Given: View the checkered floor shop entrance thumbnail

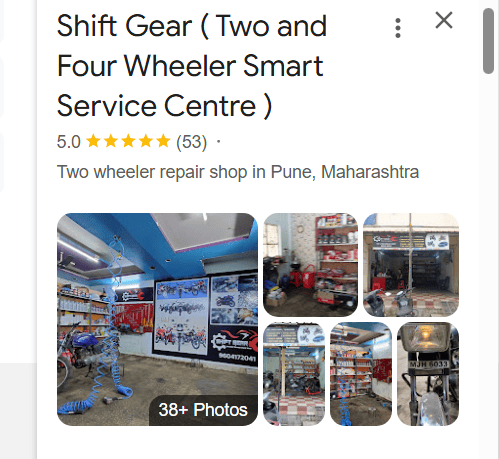Looking at the screenshot, I should tap(294, 374).
